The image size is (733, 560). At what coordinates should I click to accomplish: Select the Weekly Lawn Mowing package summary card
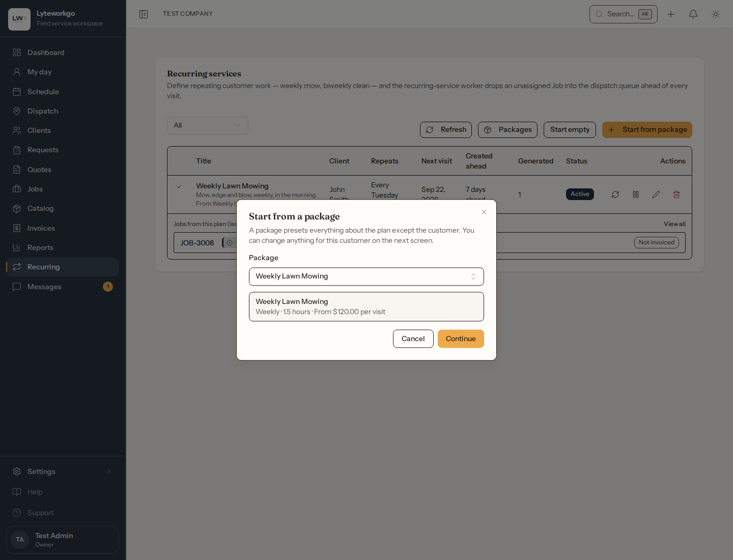(366, 306)
